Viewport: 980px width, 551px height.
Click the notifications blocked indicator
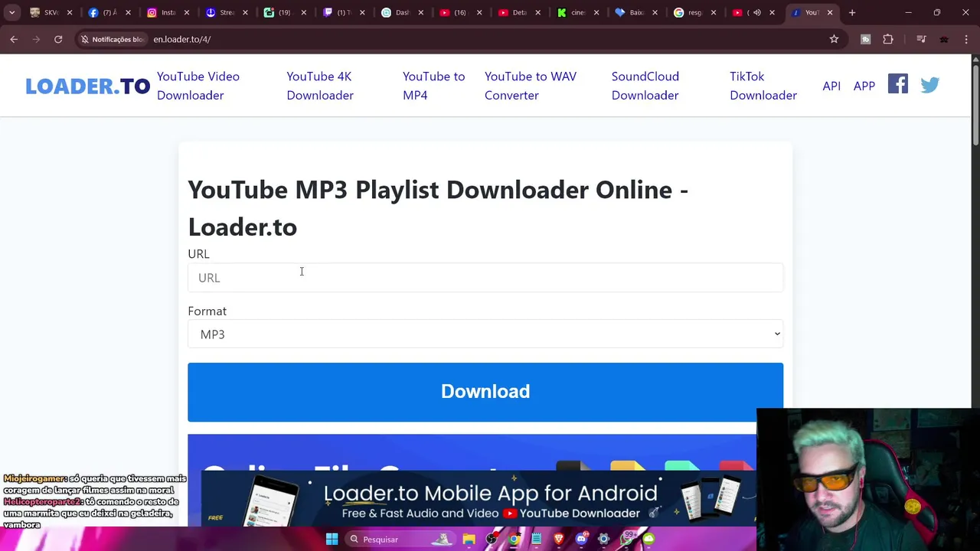pos(113,39)
